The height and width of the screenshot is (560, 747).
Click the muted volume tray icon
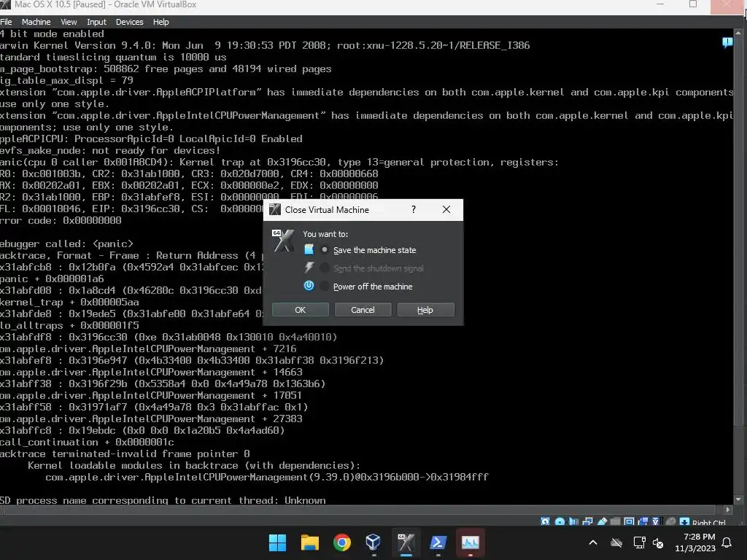[659, 542]
